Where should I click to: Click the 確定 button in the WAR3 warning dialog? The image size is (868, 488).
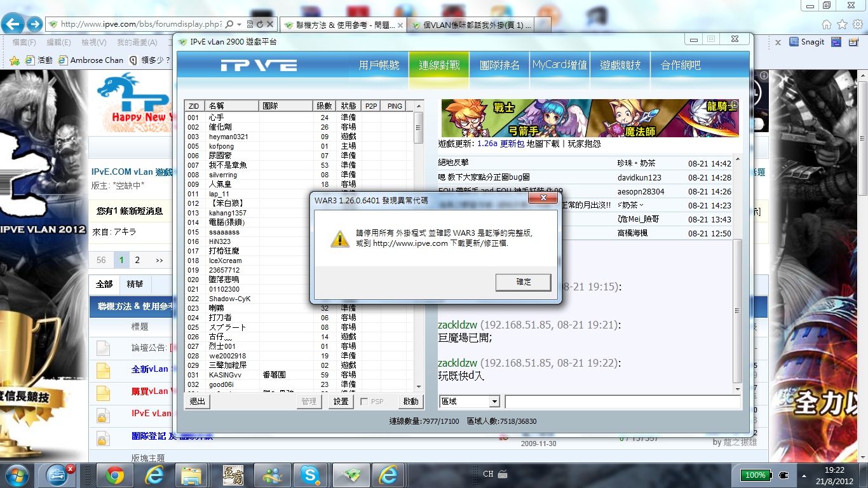pyautogui.click(x=523, y=282)
